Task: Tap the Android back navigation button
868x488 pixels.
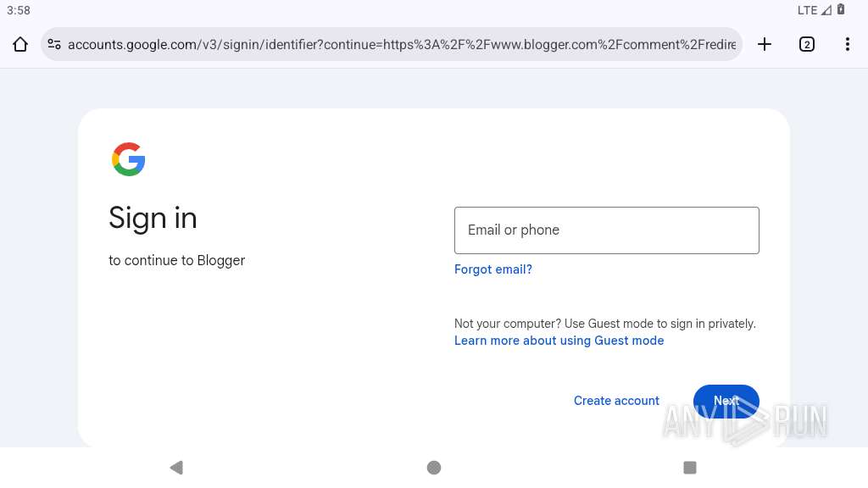Action: click(176, 468)
